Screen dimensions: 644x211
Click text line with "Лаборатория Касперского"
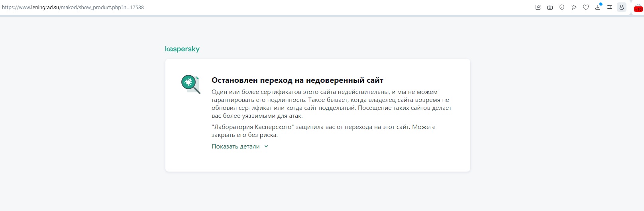(x=324, y=127)
